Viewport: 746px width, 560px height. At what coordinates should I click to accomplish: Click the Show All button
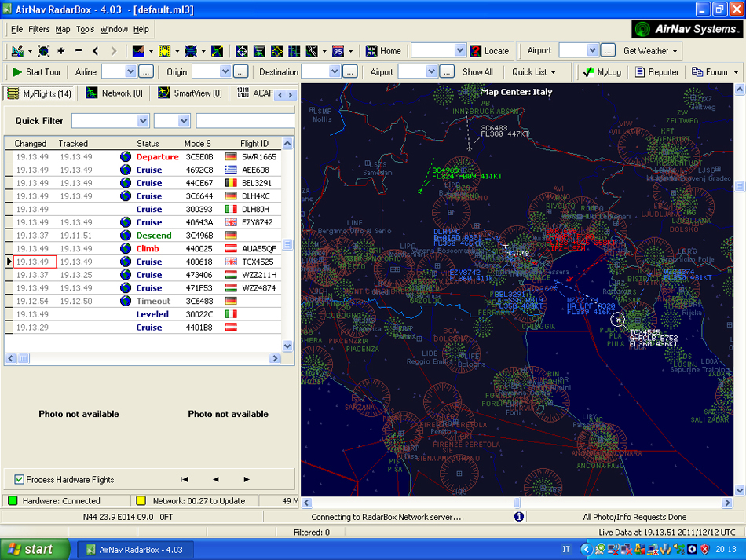tap(477, 71)
